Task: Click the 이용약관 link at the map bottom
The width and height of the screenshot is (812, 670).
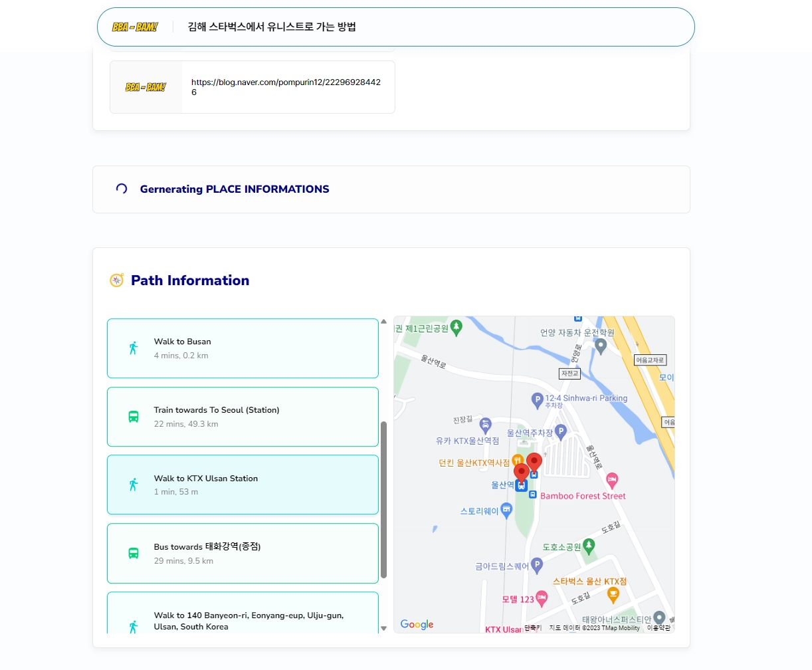Action: pos(659,628)
